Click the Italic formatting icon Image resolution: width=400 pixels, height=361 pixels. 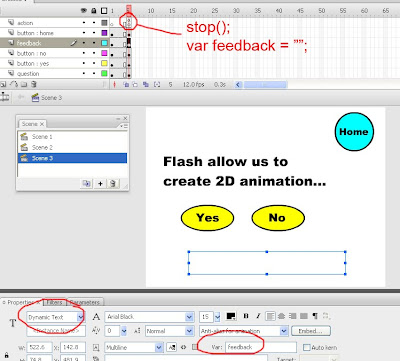[x=258, y=316]
